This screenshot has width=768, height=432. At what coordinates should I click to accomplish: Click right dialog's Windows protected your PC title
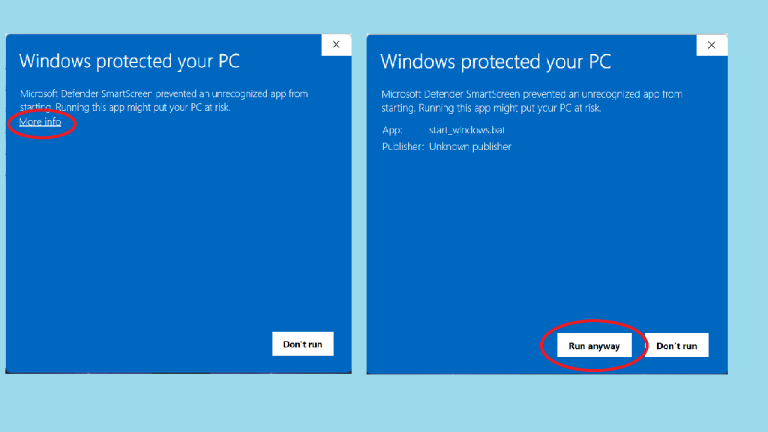(496, 62)
